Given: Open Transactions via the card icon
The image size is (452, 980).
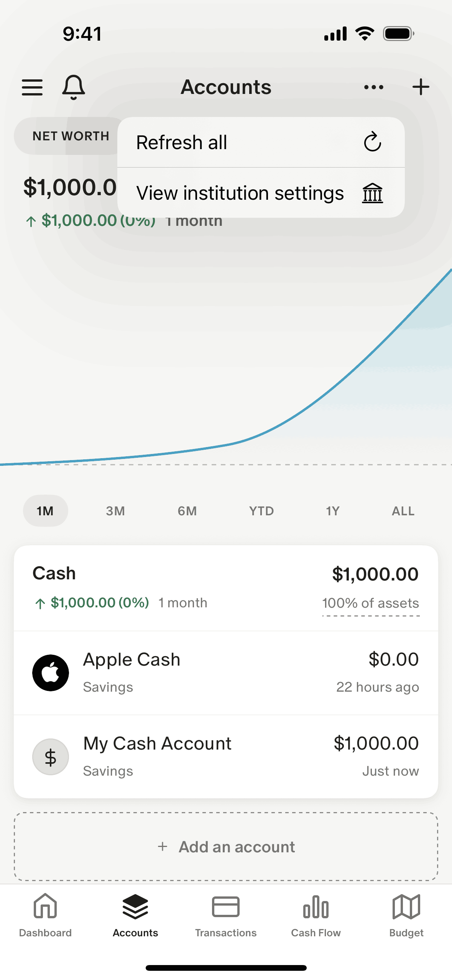Looking at the screenshot, I should pos(226,915).
